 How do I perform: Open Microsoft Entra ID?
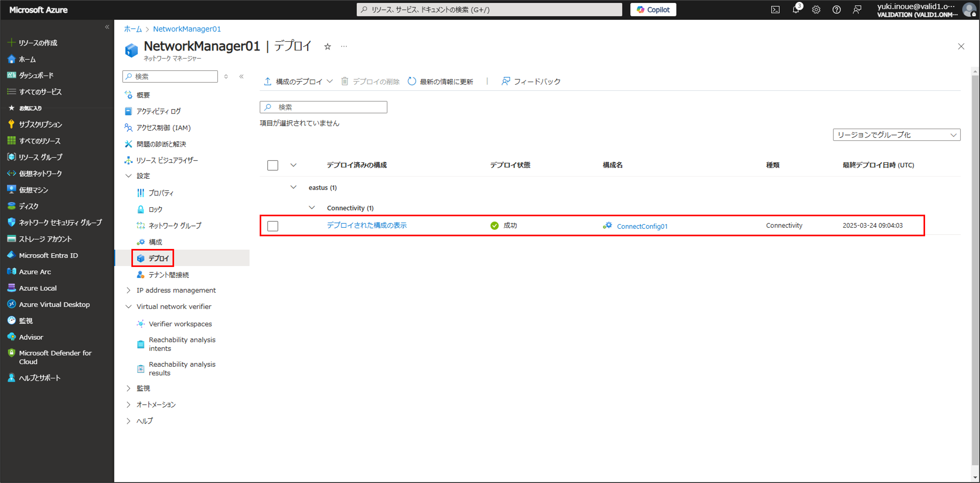click(x=43, y=255)
